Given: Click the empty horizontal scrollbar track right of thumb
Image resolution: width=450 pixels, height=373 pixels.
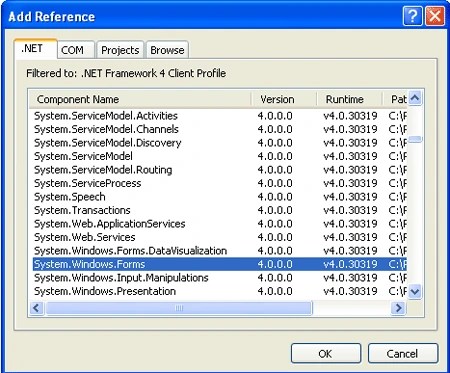Looking at the screenshot, I should coord(352,308).
